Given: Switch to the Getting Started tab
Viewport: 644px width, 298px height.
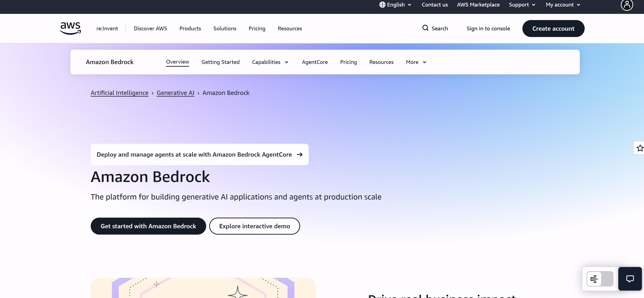Looking at the screenshot, I should [221, 62].
